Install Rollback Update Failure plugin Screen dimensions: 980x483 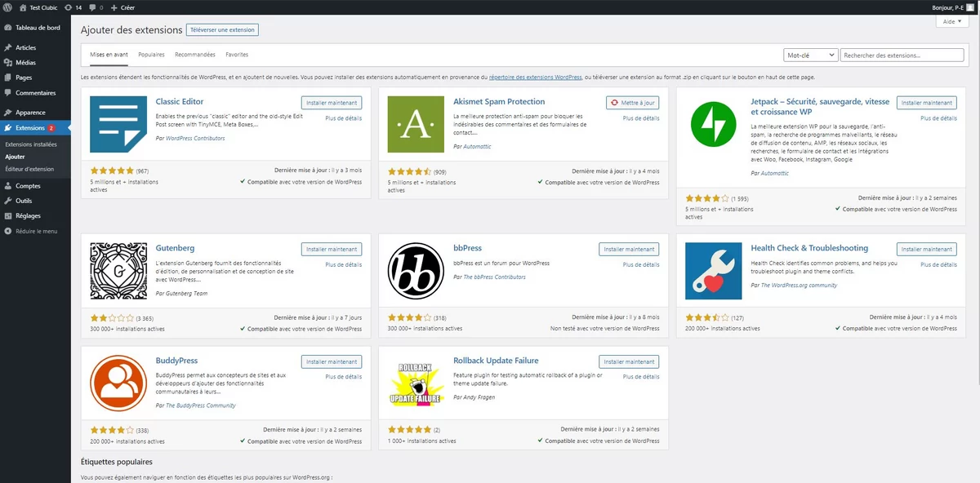point(629,361)
